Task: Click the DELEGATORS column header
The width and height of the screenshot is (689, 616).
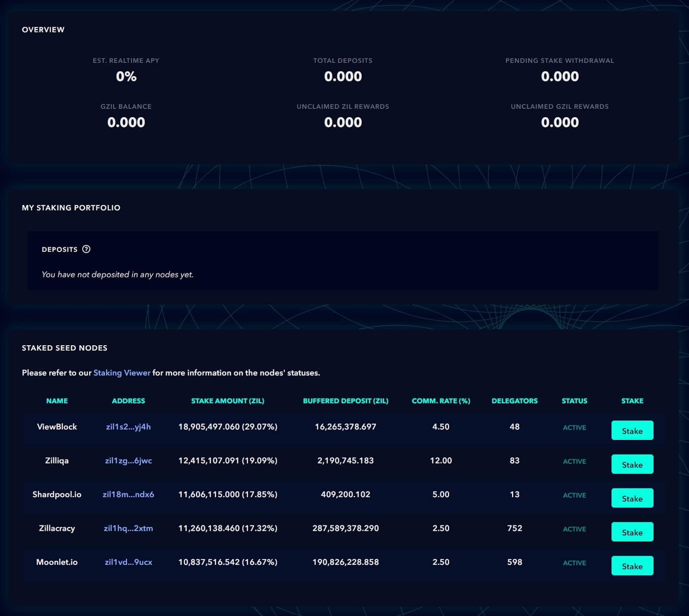Action: pos(515,401)
